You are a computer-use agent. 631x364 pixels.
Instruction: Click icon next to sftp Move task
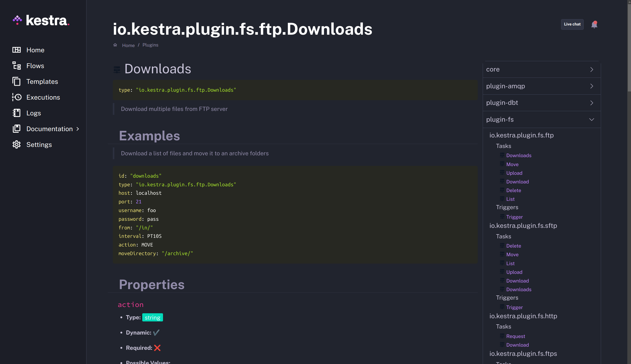(502, 254)
